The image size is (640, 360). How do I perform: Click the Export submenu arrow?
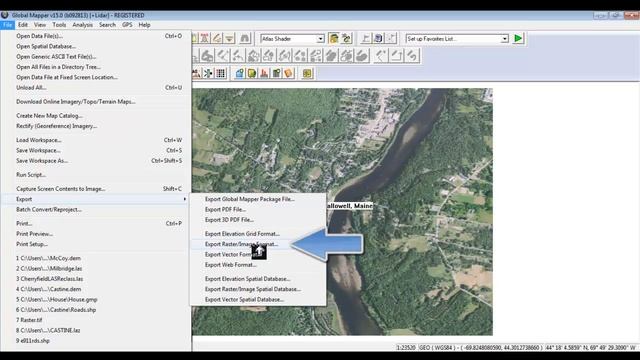pos(184,199)
